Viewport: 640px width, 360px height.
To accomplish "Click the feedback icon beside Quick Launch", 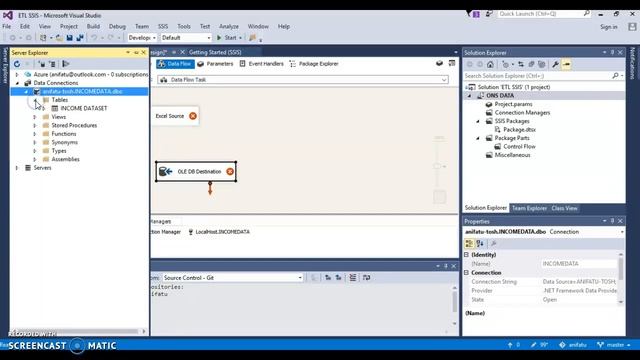I will pyautogui.click(x=489, y=14).
